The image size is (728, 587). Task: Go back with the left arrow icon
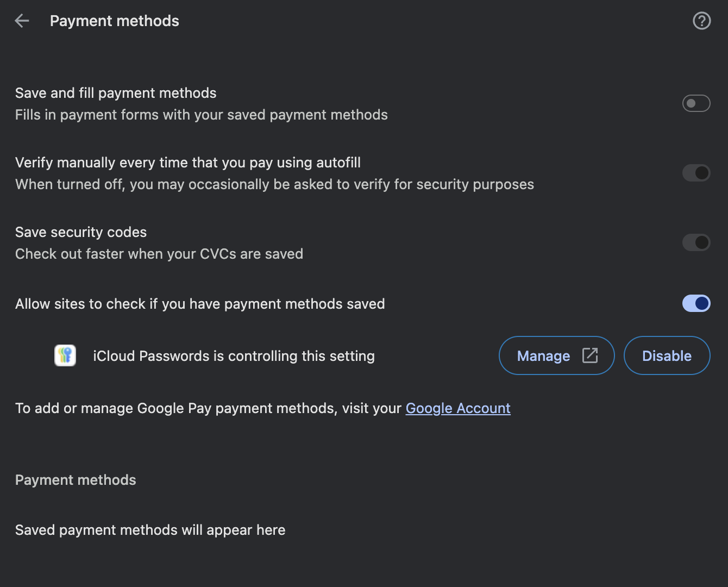point(22,21)
